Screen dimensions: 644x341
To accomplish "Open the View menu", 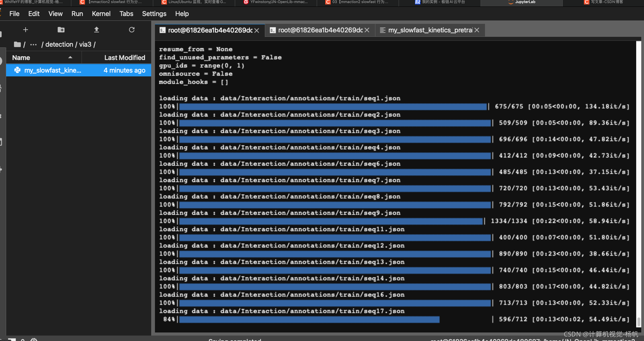I will (x=55, y=14).
